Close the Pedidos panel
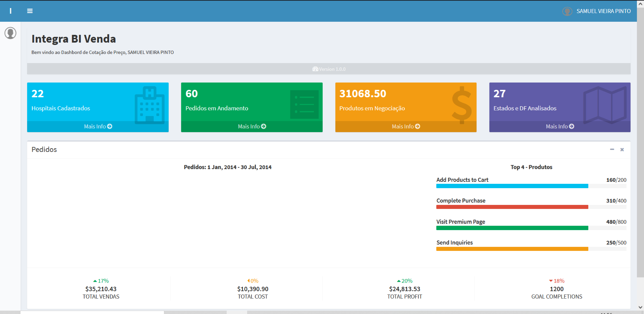The width and height of the screenshot is (644, 314). coord(622,150)
